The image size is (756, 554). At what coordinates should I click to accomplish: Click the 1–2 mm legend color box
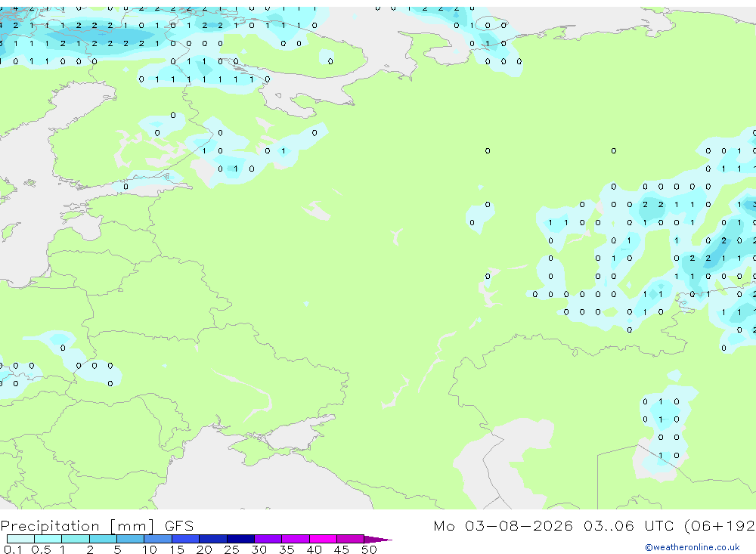point(76,539)
